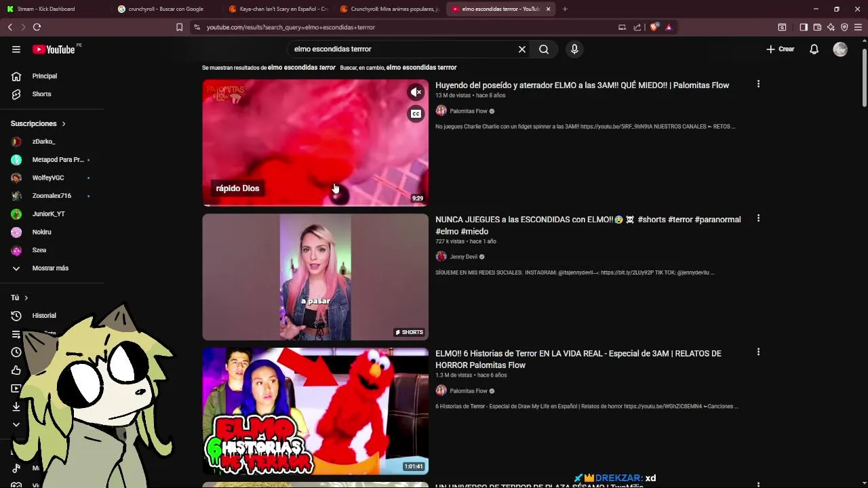Open the Brave Rewards triangle icon
The image size is (868, 488).
(x=669, y=27)
